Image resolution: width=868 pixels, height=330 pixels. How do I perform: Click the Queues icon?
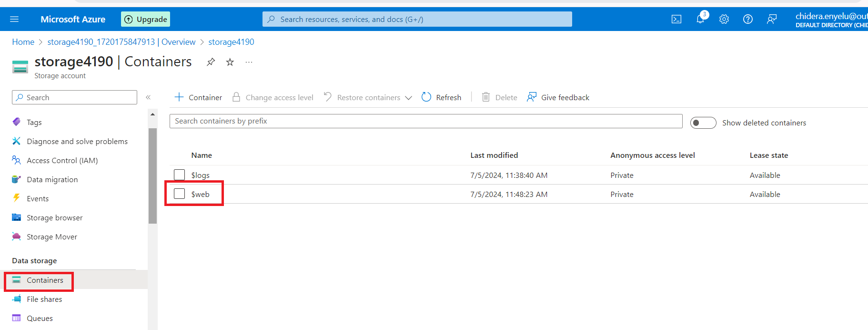tap(16, 318)
